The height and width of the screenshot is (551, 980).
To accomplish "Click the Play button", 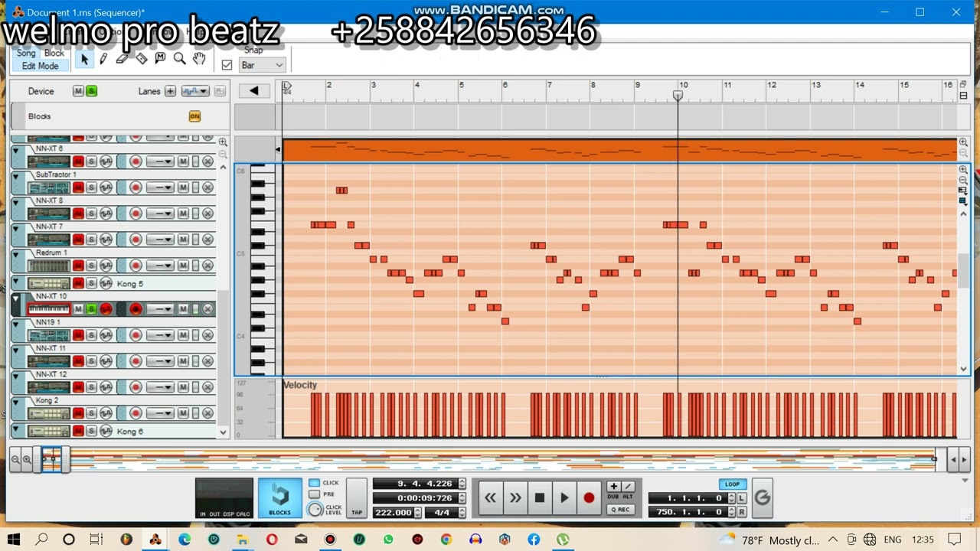I will 564,497.
